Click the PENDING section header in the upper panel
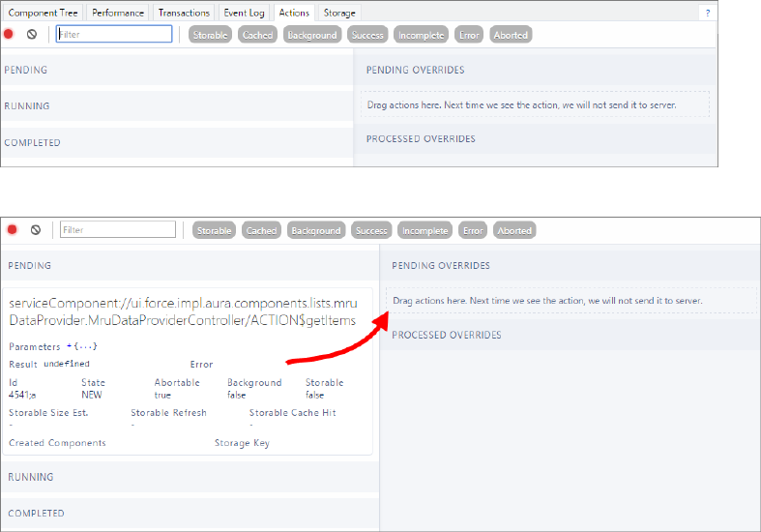 tap(177, 70)
